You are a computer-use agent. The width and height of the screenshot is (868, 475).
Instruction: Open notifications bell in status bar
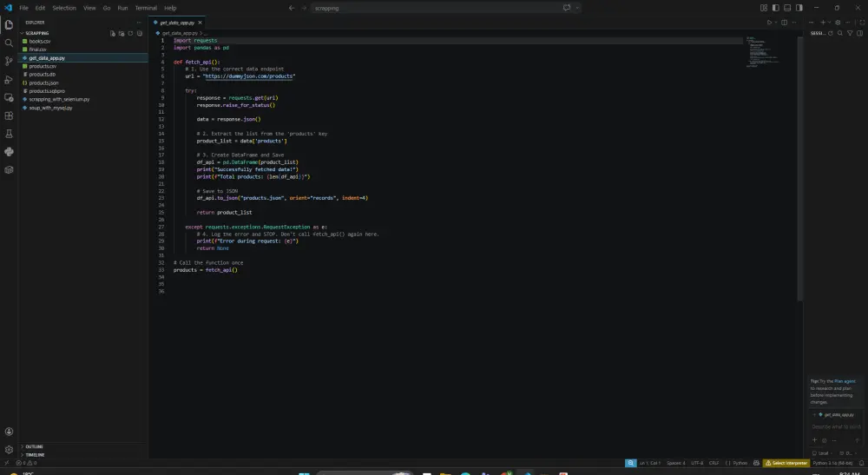pyautogui.click(x=861, y=463)
